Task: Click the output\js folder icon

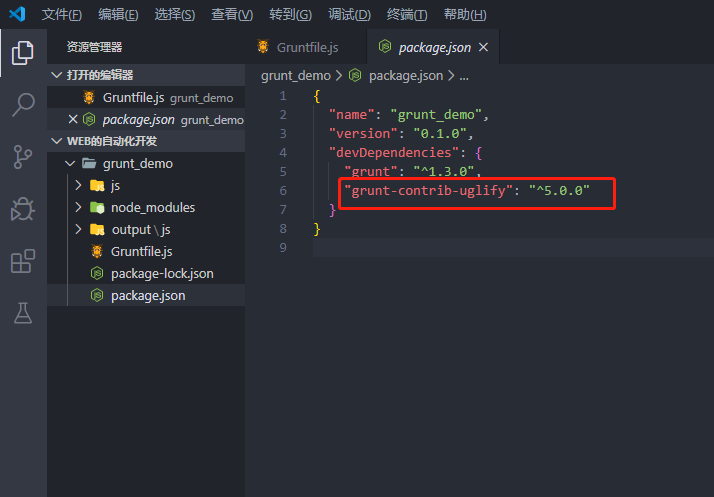Action: tap(97, 230)
